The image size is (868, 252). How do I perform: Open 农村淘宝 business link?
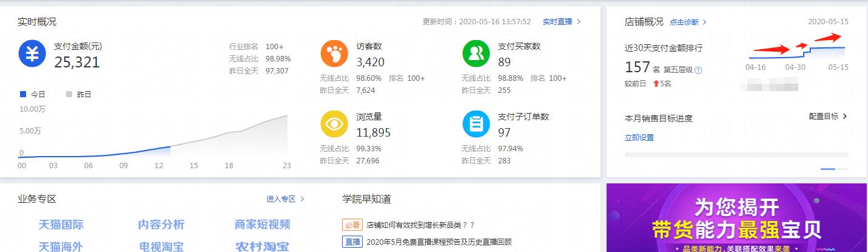[262, 247]
